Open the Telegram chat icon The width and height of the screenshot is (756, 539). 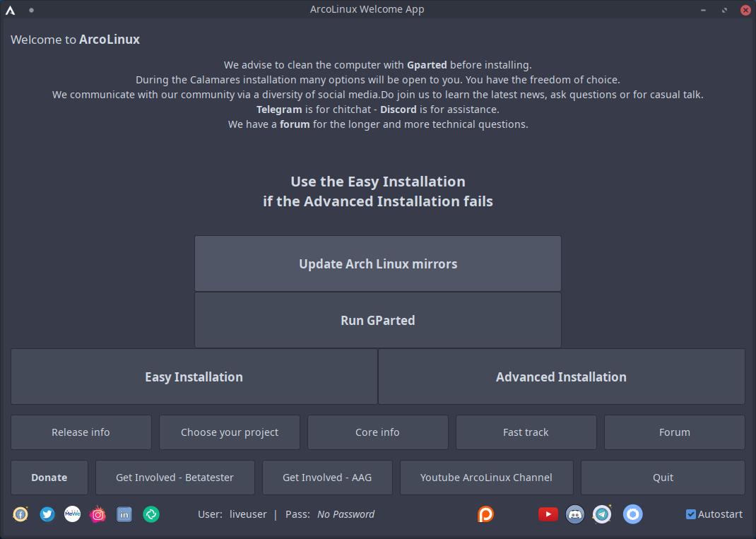(602, 514)
